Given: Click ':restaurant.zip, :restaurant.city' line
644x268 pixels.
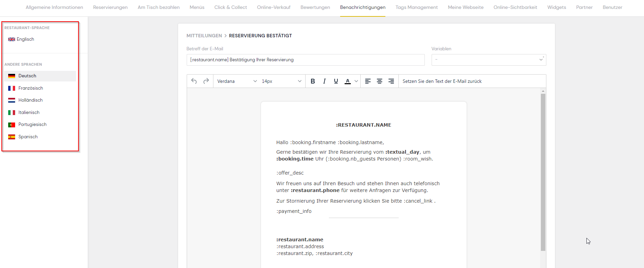Looking at the screenshot, I should [x=314, y=253].
